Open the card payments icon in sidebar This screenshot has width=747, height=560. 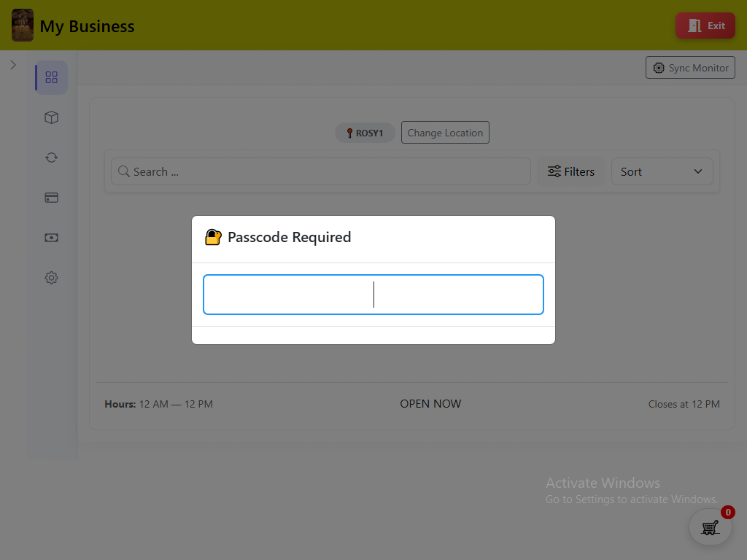pyautogui.click(x=52, y=198)
